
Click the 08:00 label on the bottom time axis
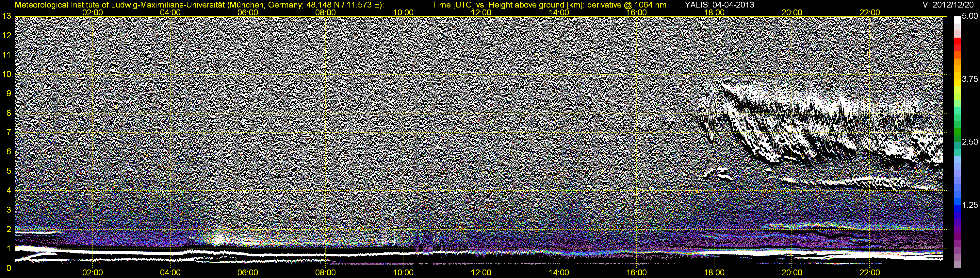click(326, 273)
